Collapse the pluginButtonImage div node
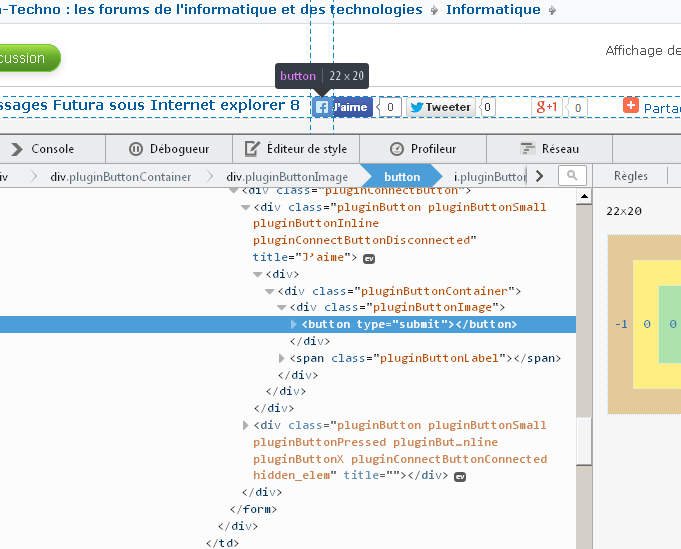 (281, 308)
